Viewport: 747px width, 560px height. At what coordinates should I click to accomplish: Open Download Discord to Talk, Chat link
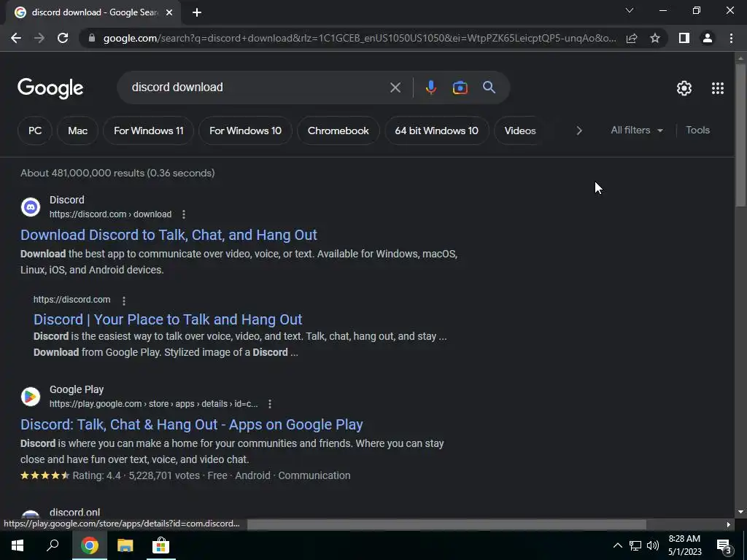169,235
